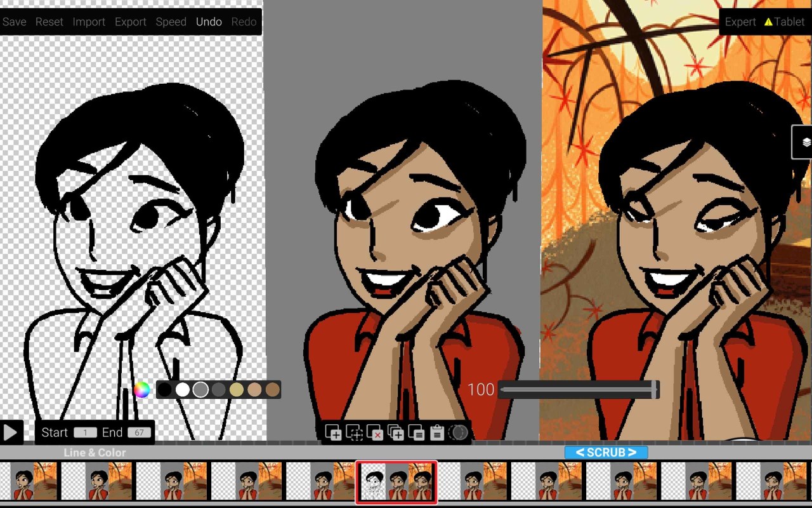
Task: Click the End frame number field
Action: click(x=141, y=432)
